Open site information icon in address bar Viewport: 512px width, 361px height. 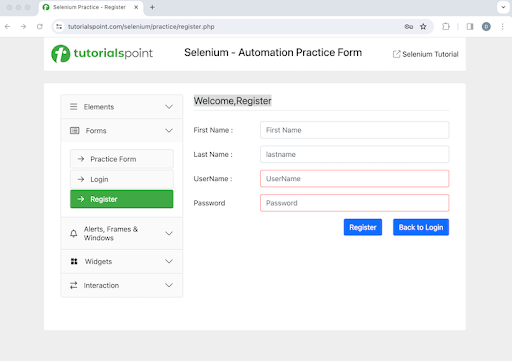59,26
